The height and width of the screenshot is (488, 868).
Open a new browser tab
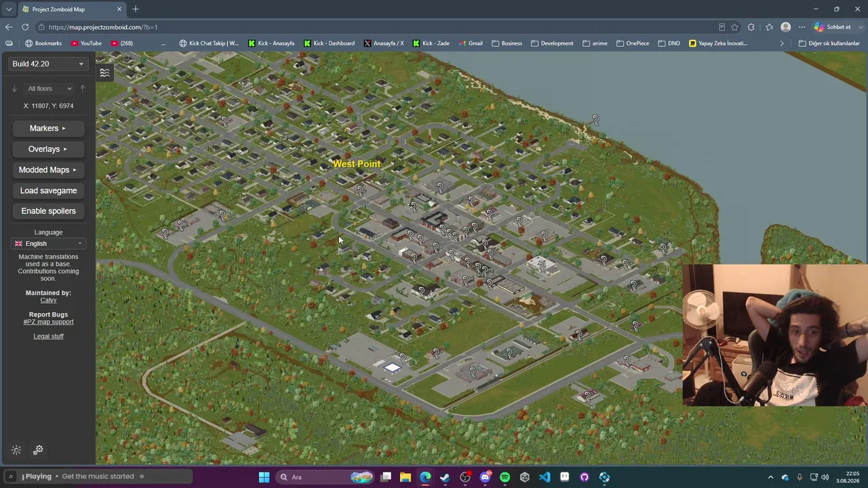[x=136, y=9]
